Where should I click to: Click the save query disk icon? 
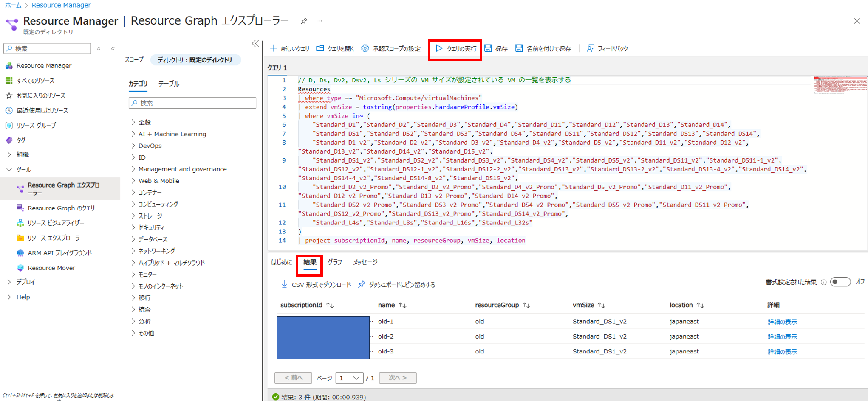click(x=488, y=48)
